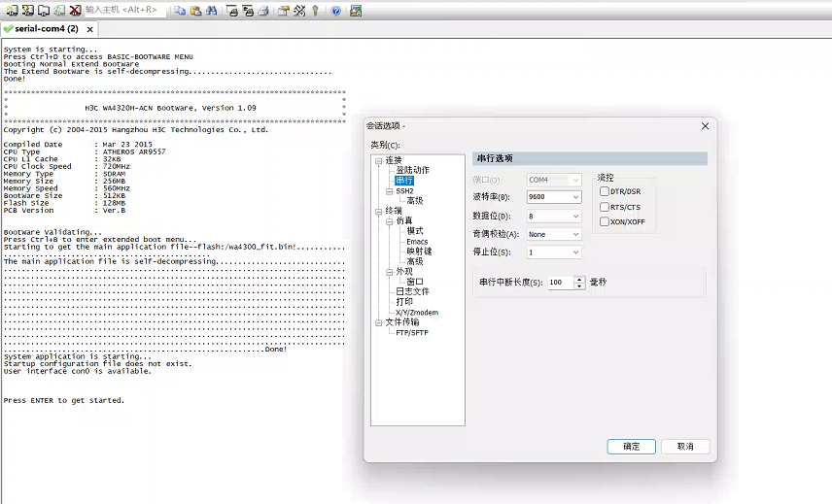This screenshot has height=504, width=832.
Task: Enable the DTR/DSR flow control checkbox
Action: [605, 191]
